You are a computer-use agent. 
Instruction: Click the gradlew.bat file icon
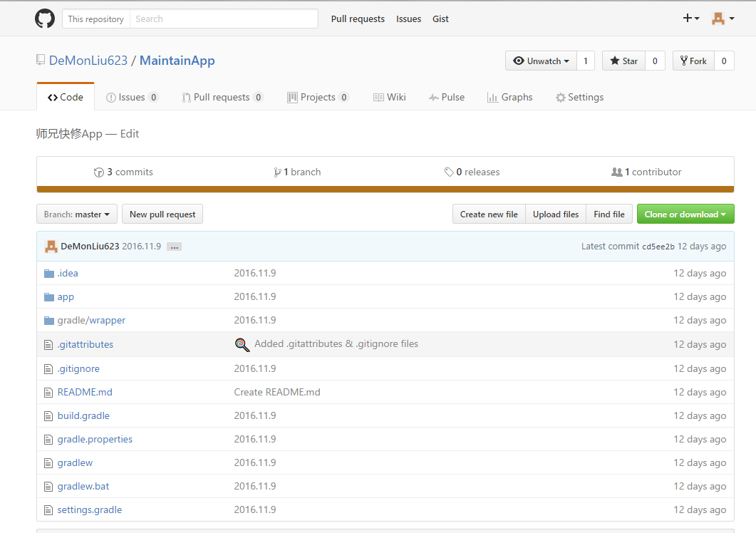click(48, 487)
